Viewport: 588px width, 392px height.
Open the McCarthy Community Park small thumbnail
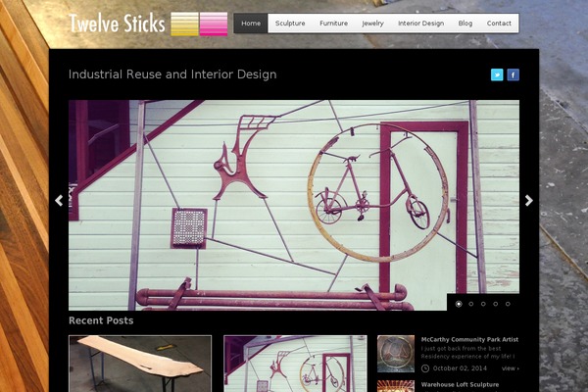tap(396, 354)
